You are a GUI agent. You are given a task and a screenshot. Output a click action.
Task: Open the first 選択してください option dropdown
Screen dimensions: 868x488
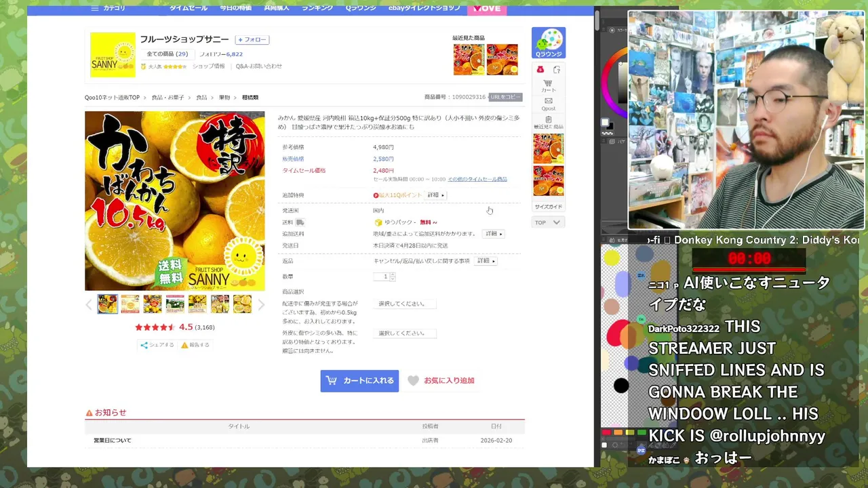[x=405, y=304]
